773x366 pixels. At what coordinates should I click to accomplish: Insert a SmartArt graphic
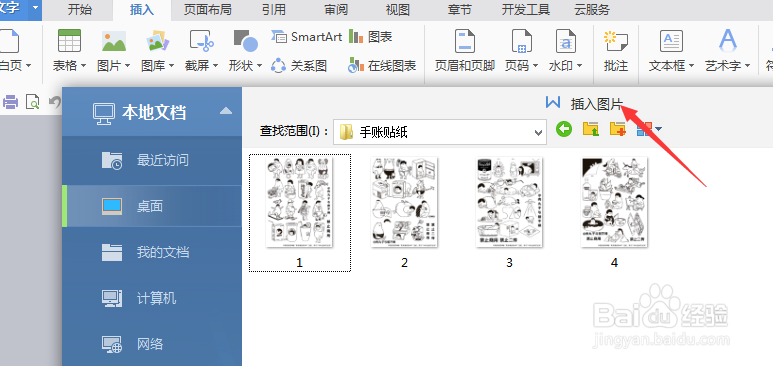306,37
